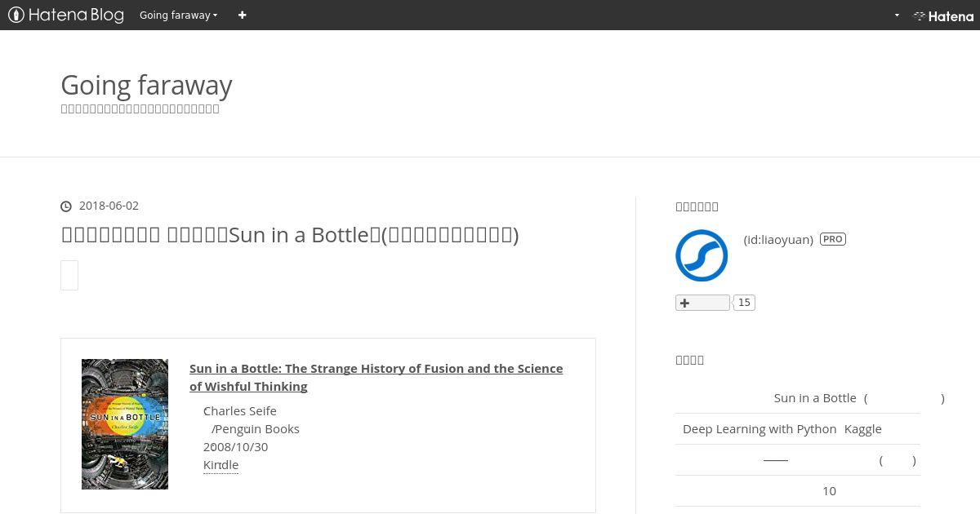Viewport: 980px width, 514px height.
Task: Expand the Going faraway dropdown menu
Action: click(178, 15)
